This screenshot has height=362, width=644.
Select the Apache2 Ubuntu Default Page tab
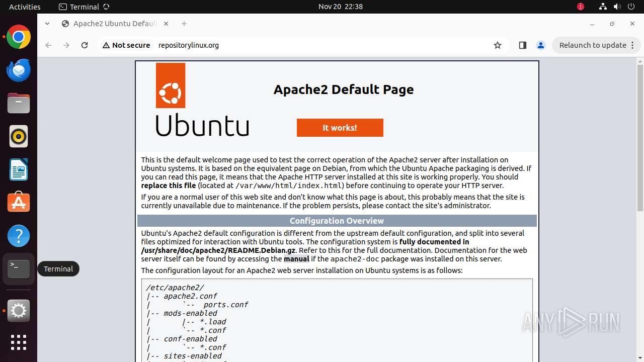(115, 24)
